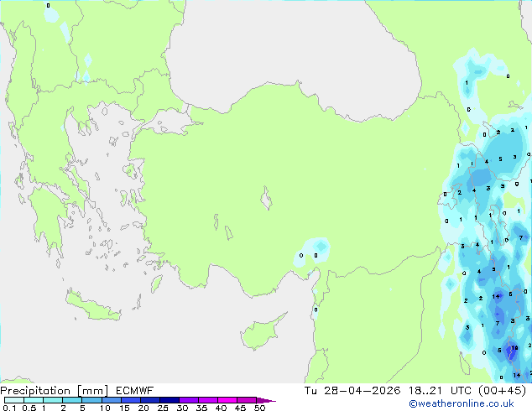This screenshot has height=411, width=532.
Task: Click the "Precipitation [mm]" title text
Action: tap(55, 391)
